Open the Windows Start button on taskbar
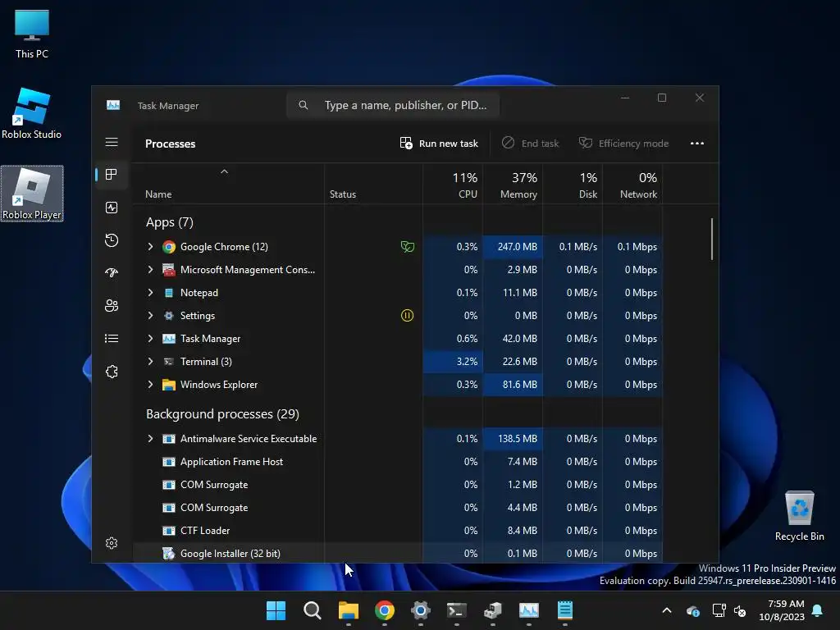840x630 pixels. pyautogui.click(x=276, y=610)
